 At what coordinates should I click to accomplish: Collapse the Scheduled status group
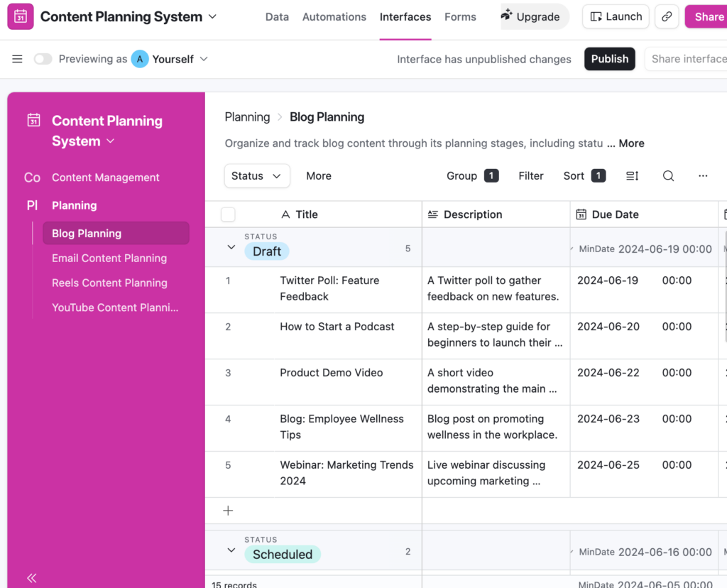pos(231,550)
